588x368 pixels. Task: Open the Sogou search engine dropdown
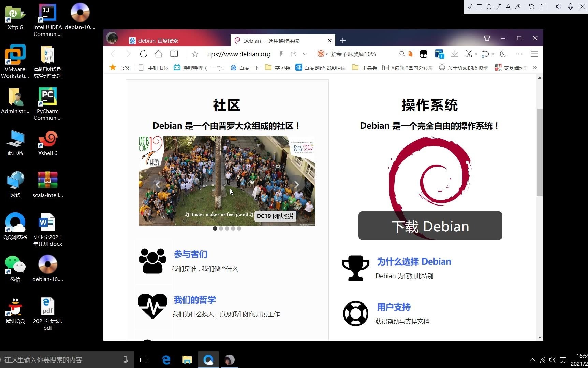[x=322, y=54]
